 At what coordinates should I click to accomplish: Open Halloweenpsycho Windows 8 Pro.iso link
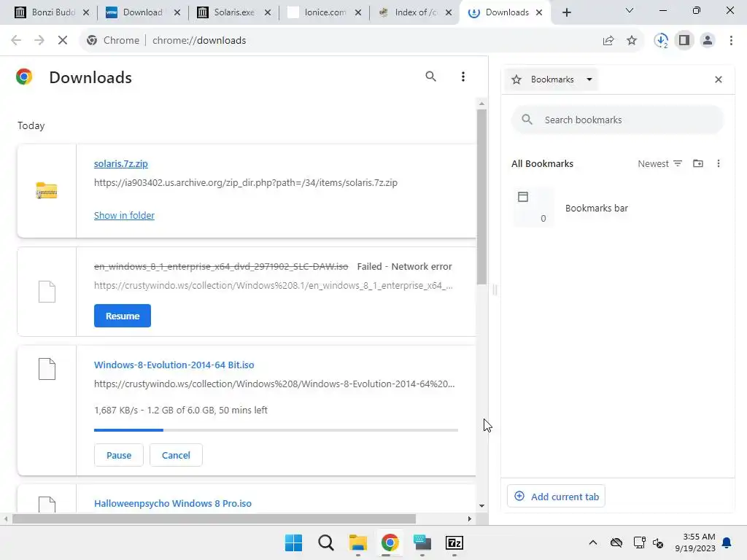pyautogui.click(x=172, y=503)
